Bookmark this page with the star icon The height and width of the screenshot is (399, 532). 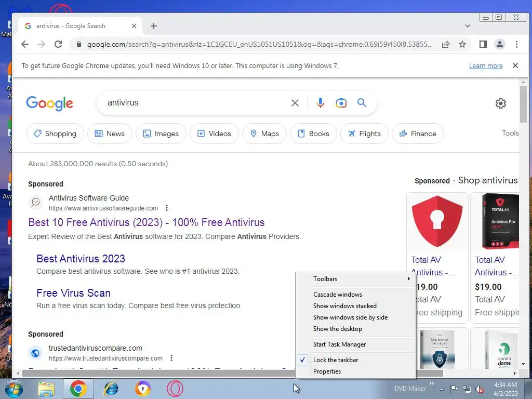(x=462, y=44)
